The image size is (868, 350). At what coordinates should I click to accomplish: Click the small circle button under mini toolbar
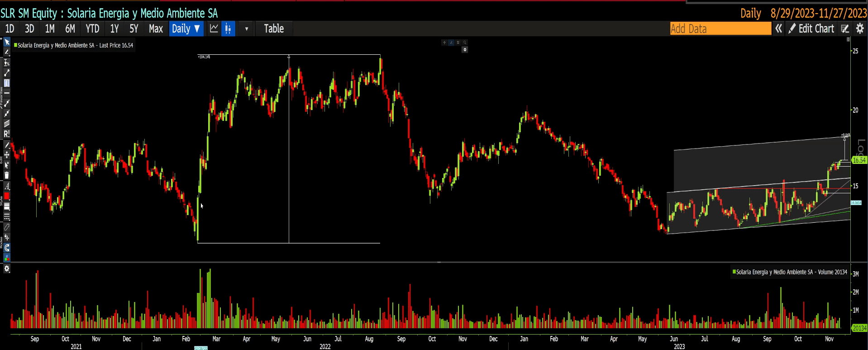tap(465, 50)
